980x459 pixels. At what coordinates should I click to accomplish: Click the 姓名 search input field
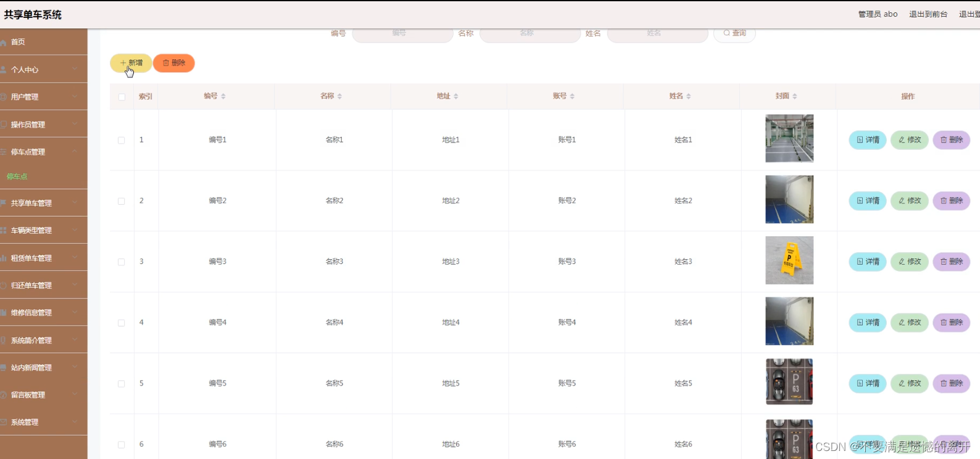coord(658,33)
